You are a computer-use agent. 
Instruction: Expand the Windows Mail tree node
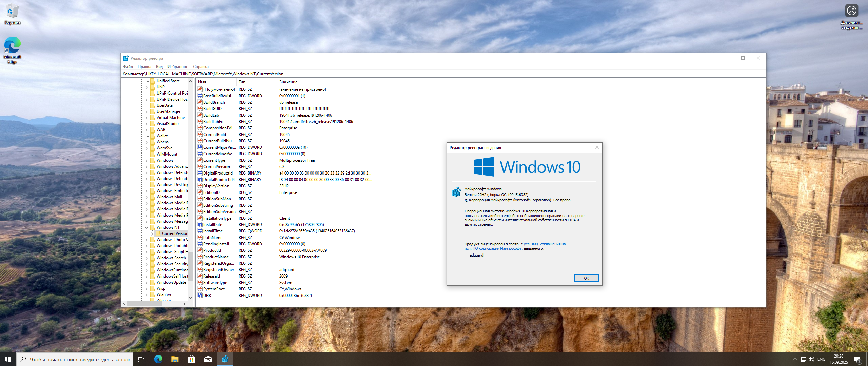coord(147,197)
